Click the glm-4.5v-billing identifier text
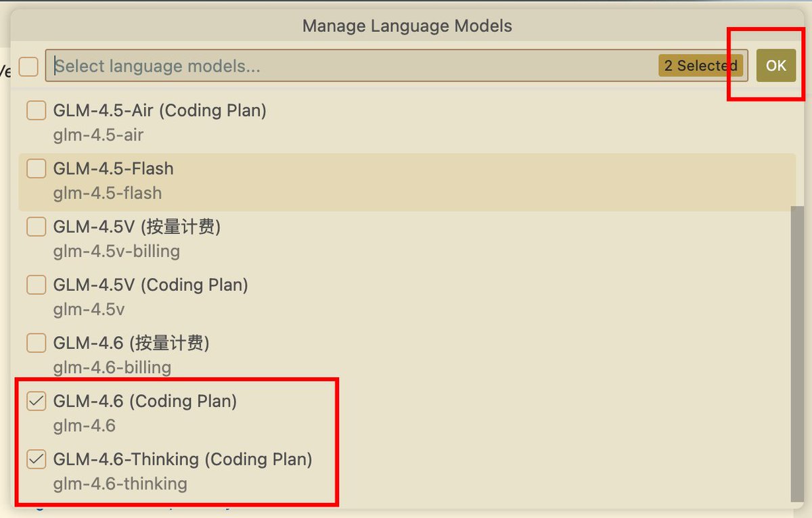Viewport: 812px width, 518px height. coord(116,251)
